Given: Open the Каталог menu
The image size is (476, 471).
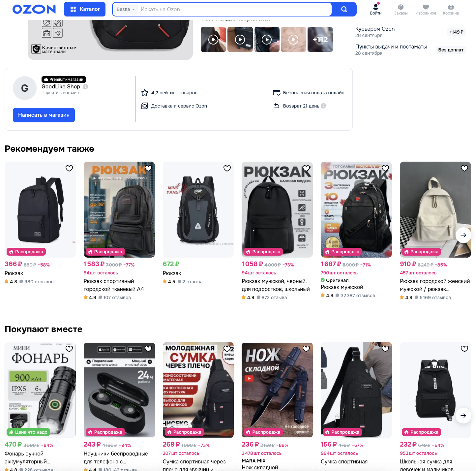Looking at the screenshot, I should (x=85, y=9).
